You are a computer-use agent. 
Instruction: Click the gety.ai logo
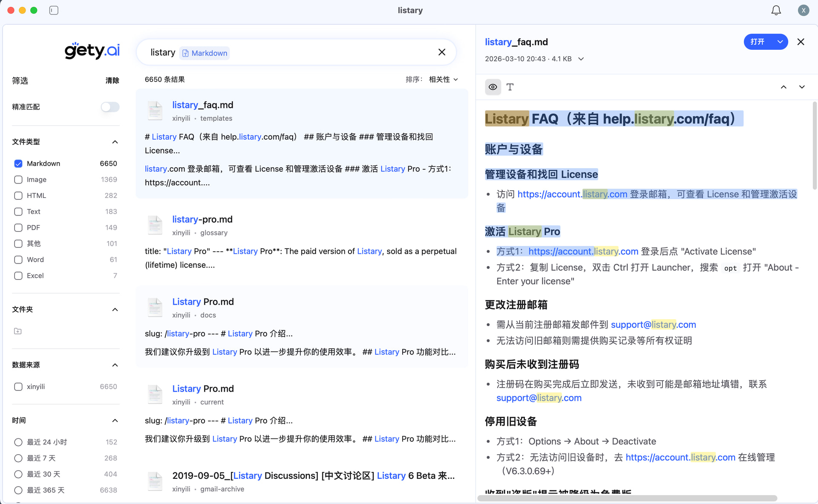[x=92, y=51]
